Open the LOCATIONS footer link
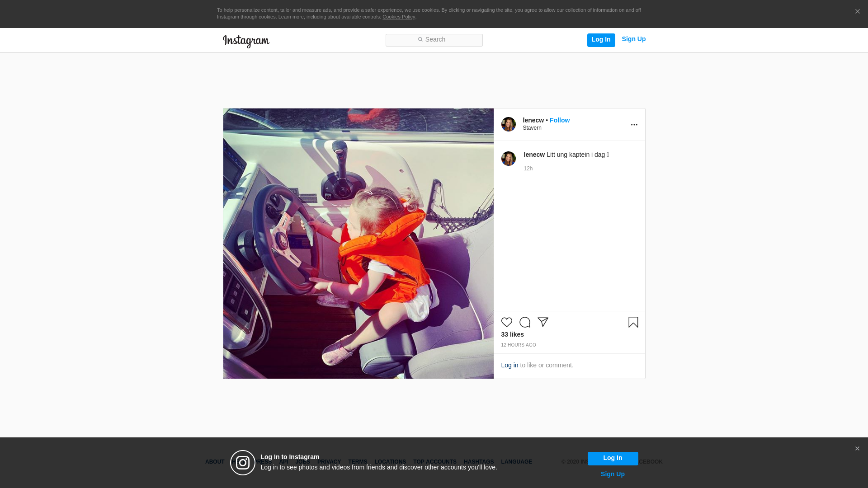The width and height of the screenshot is (868, 488). coord(390,462)
